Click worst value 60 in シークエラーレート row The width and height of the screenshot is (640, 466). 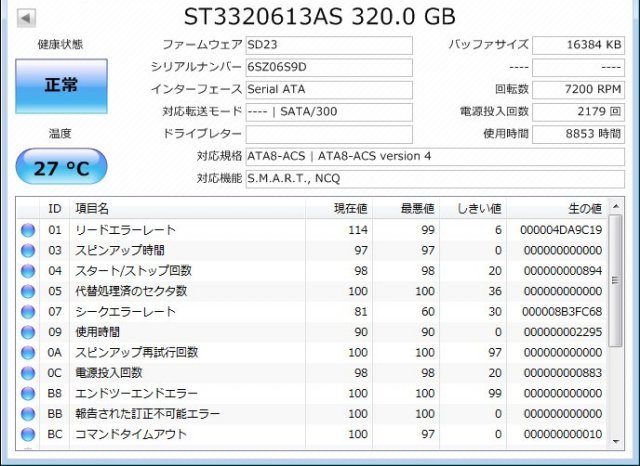pyautogui.click(x=428, y=312)
